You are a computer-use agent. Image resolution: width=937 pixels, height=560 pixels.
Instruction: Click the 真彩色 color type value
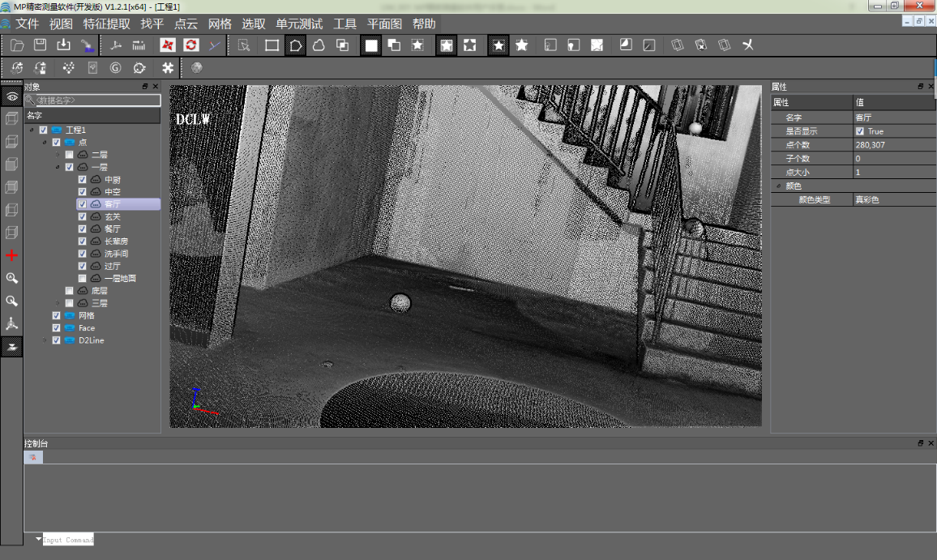point(867,199)
